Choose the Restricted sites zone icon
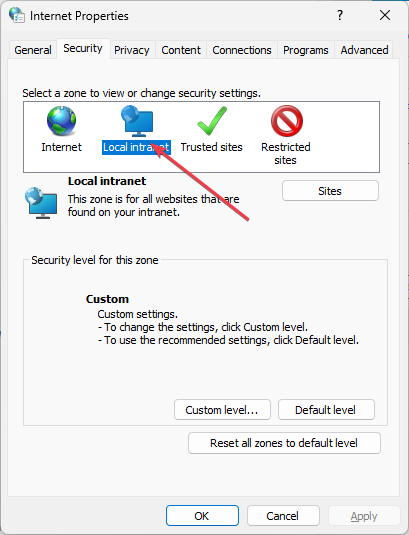This screenshot has height=535, width=409. 287,121
